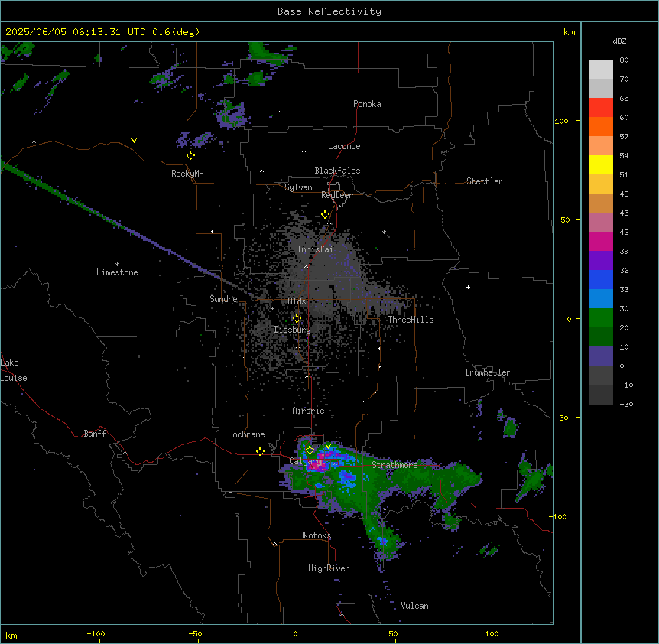Image resolution: width=659 pixels, height=644 pixels.
Task: Select the 33-36 dBZ blue swatch
Action: click(x=601, y=279)
